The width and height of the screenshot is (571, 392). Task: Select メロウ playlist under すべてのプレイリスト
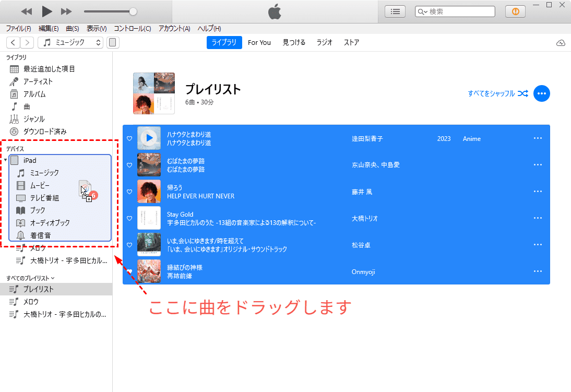[31, 302]
